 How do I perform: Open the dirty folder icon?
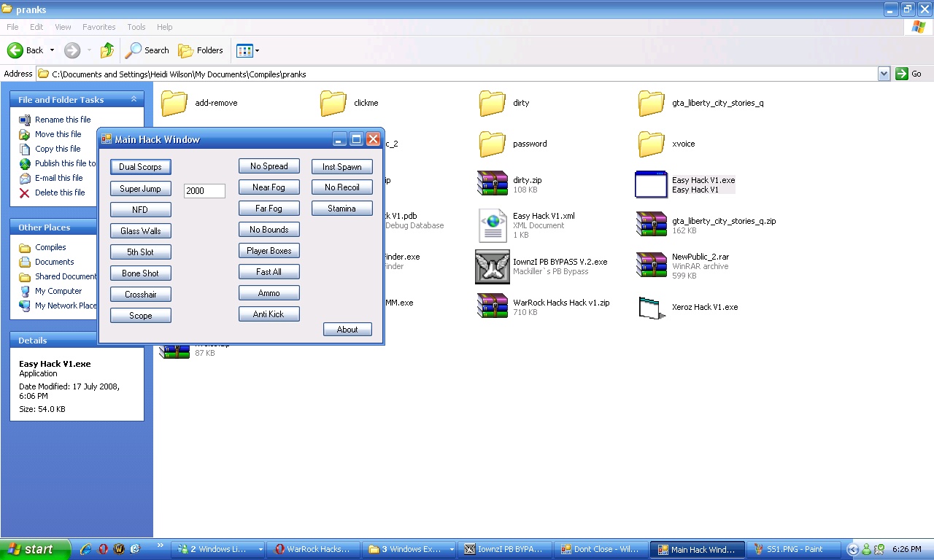click(493, 103)
